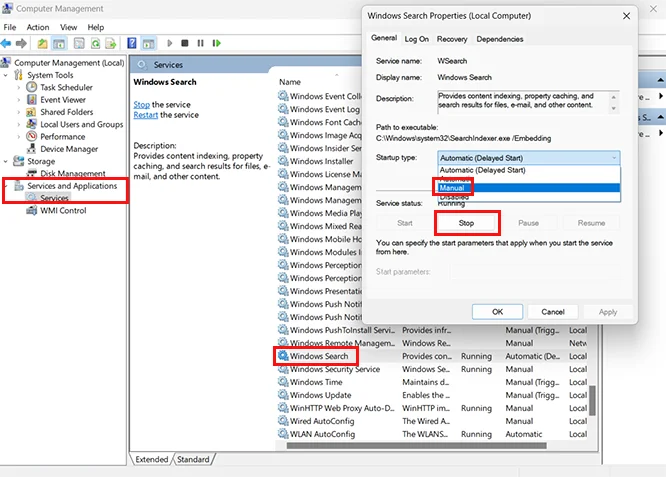666x477 pixels.
Task: Click the Shared Folders icon in tree
Action: pos(31,112)
